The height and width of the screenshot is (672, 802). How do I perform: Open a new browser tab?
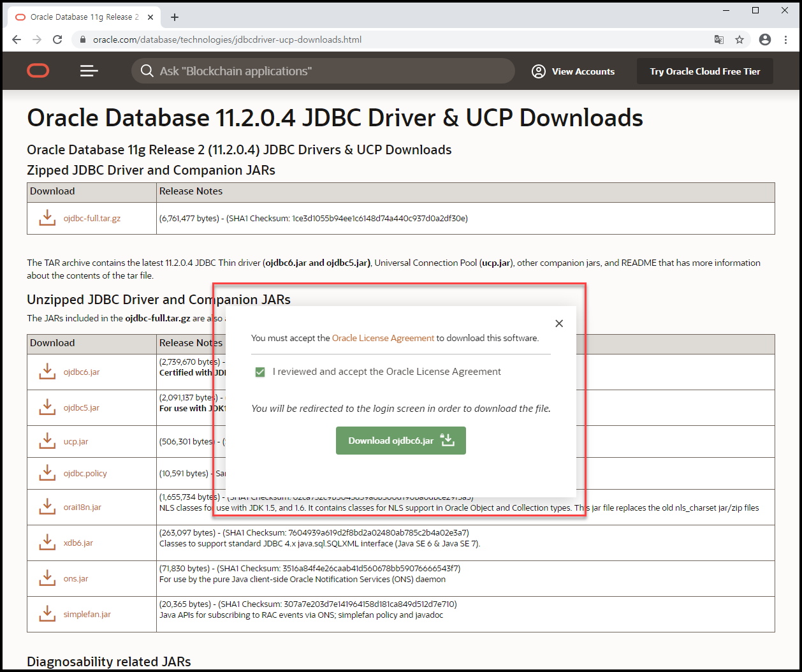(175, 17)
